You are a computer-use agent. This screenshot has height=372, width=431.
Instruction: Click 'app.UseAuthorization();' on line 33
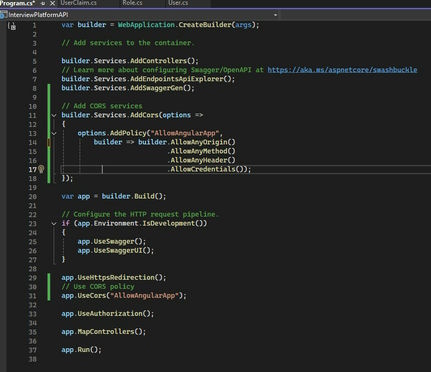tap(108, 313)
